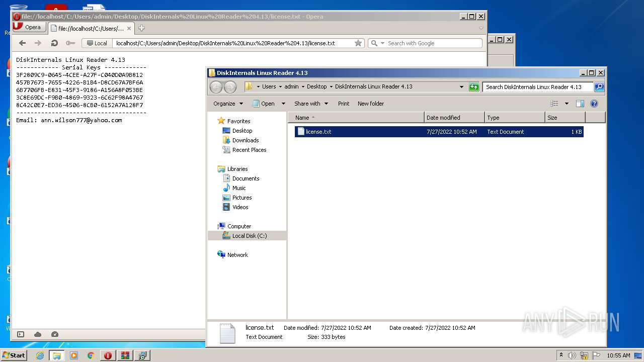Open the Start menu
Screen dimensions: 644x362
[14, 355]
